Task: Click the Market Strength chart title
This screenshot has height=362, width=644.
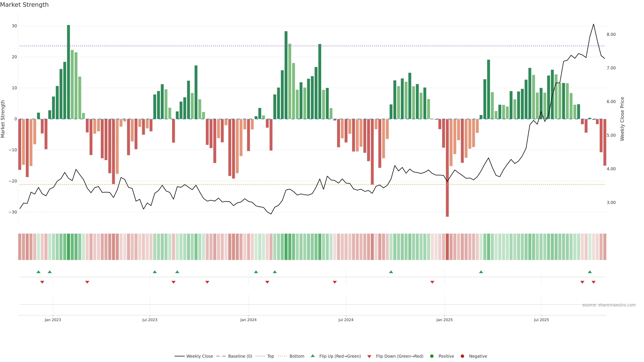Action: (x=24, y=5)
